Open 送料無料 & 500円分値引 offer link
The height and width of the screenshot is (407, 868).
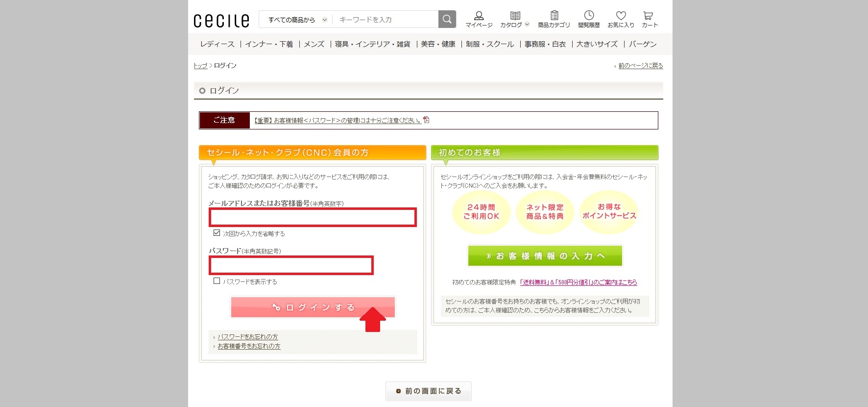(x=579, y=282)
